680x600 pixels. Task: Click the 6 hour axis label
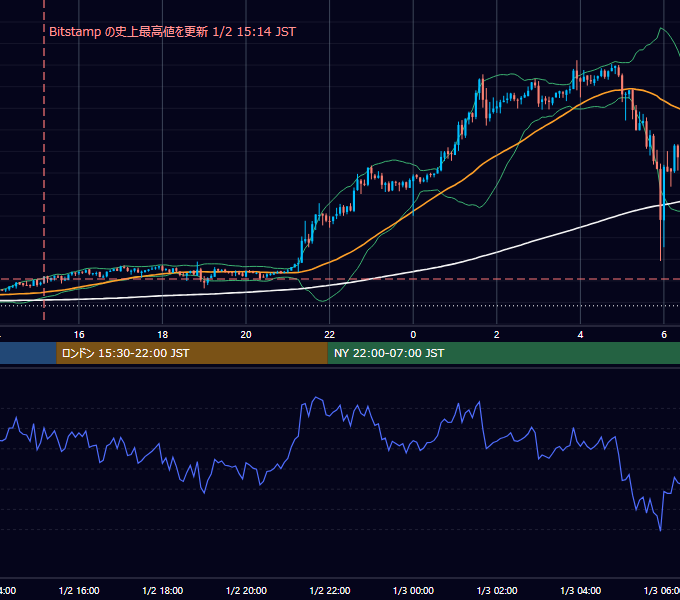tap(664, 335)
